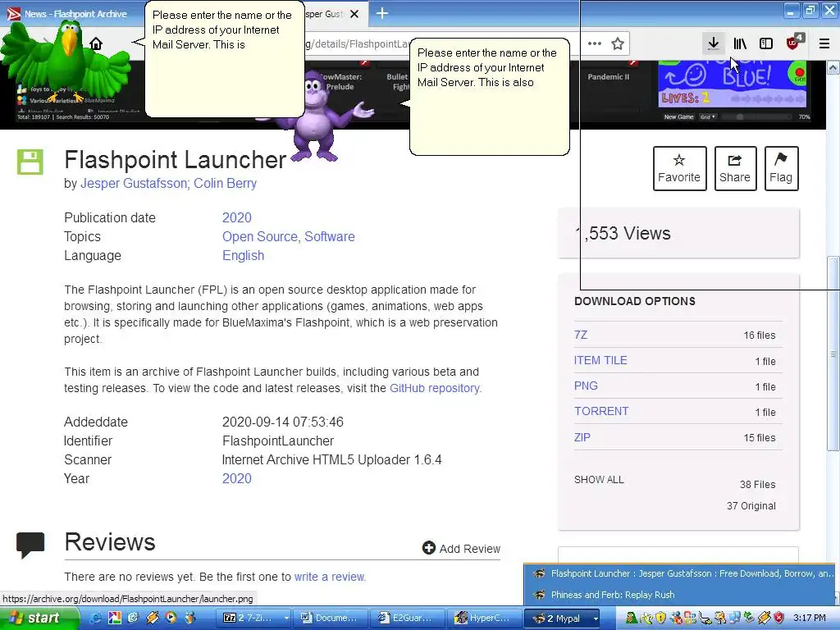Switch to the E2Guardian taskbar window

tap(407, 618)
